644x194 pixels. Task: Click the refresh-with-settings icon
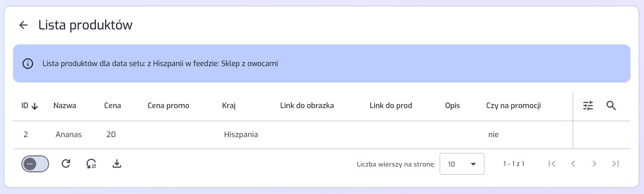tap(91, 164)
